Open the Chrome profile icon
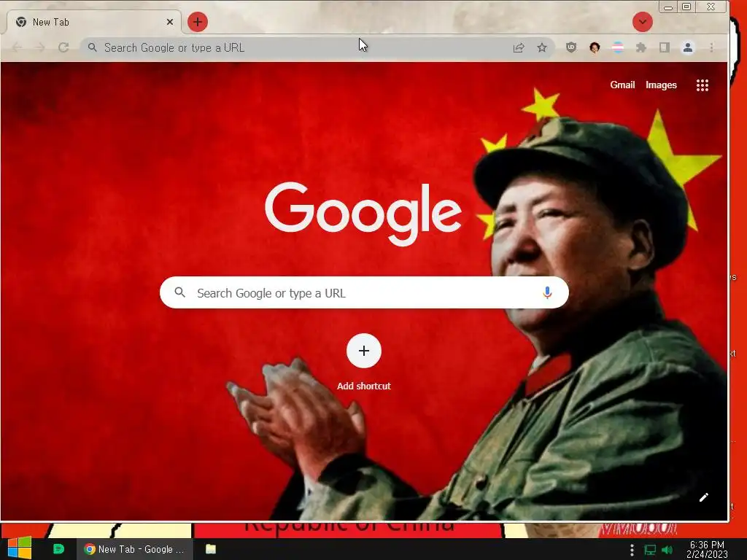The height and width of the screenshot is (560, 747). point(687,47)
